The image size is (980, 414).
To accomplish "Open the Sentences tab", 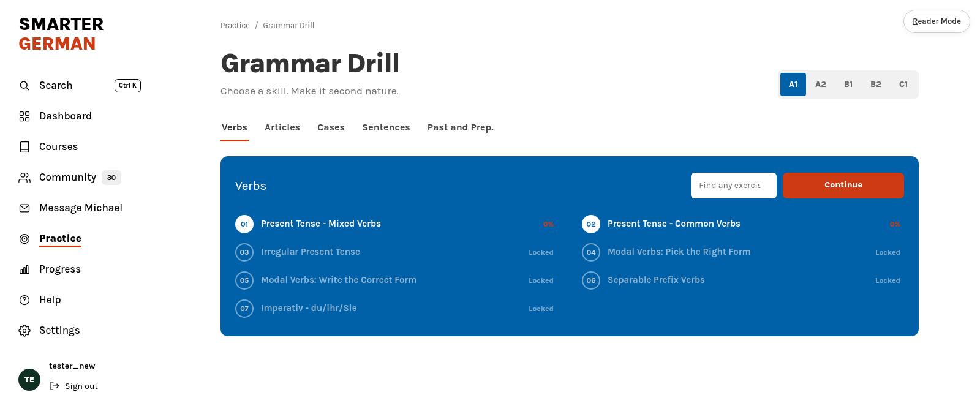I will click(386, 127).
